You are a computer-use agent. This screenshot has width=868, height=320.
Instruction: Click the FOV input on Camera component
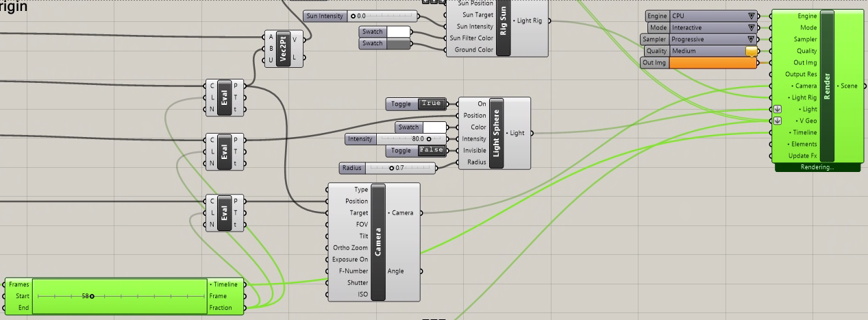362,224
